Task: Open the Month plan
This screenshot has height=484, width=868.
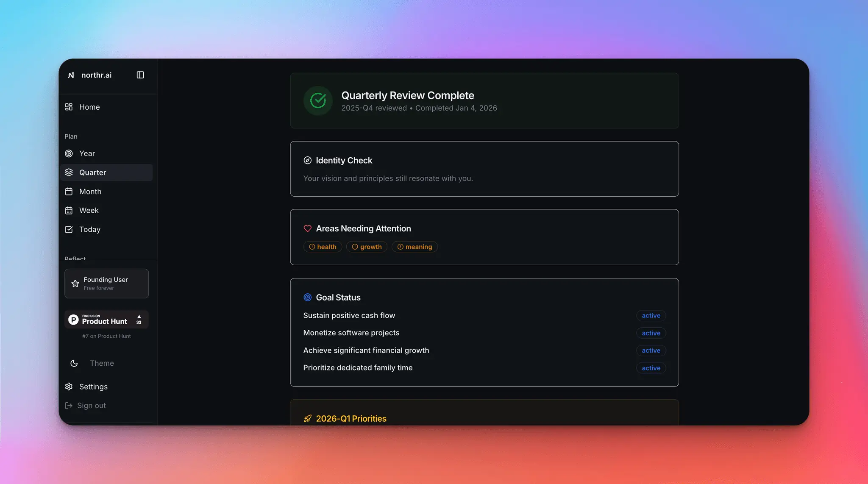Action: click(107, 192)
